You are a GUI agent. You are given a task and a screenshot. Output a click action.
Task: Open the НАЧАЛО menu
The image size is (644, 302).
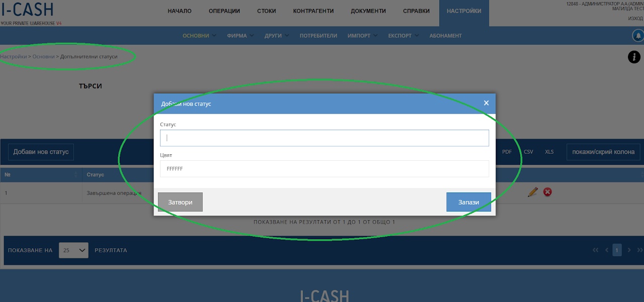tap(180, 11)
